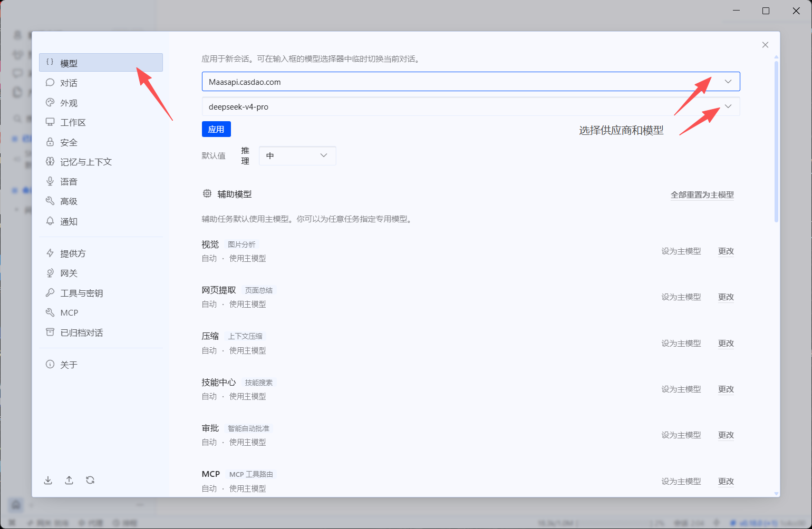Click 更改 in the 压缩 row

pyautogui.click(x=726, y=344)
